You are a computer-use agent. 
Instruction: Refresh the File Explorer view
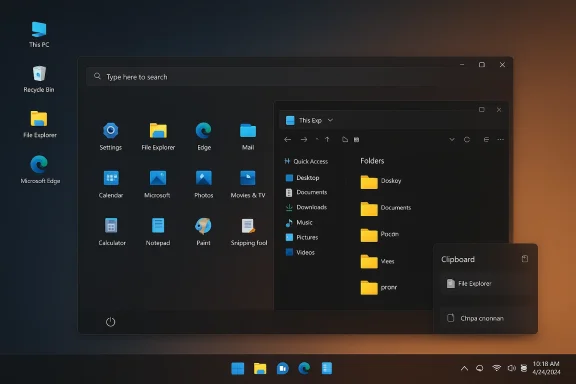467,140
